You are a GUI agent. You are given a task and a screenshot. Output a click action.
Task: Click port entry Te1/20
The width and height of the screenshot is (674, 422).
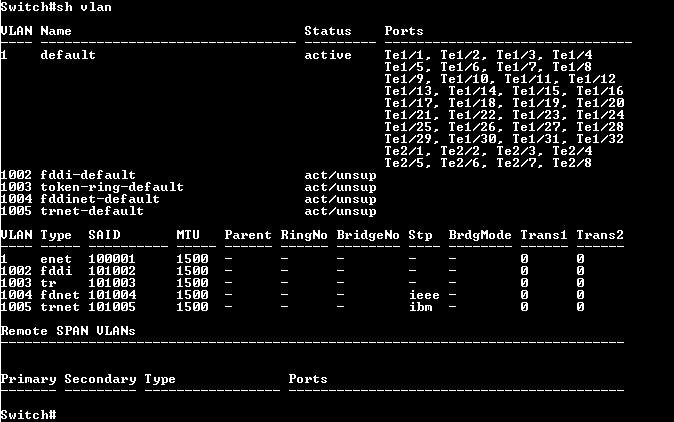click(600, 103)
